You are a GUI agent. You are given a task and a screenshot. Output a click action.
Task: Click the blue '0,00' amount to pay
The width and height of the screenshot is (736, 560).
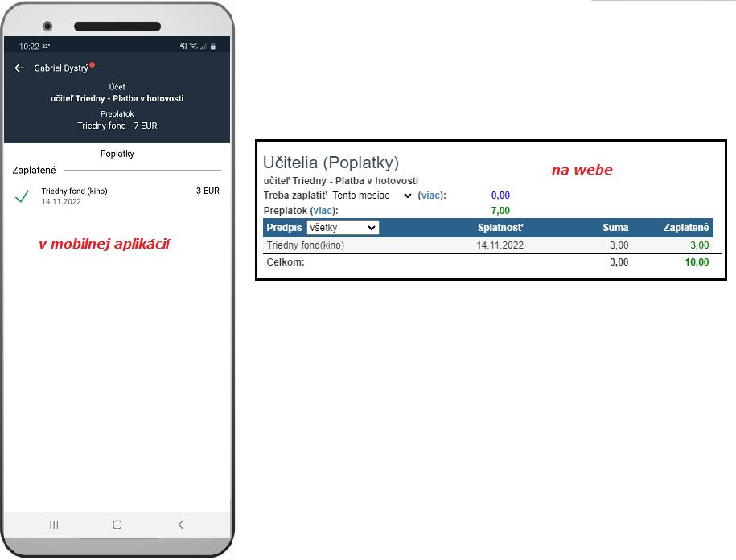pyautogui.click(x=500, y=196)
